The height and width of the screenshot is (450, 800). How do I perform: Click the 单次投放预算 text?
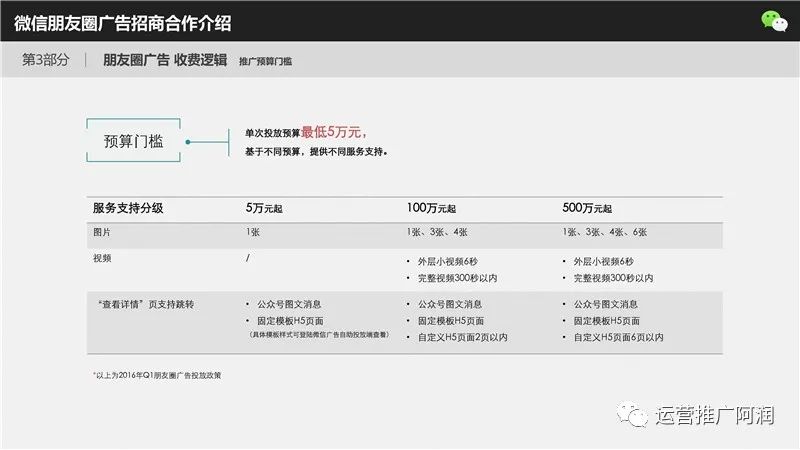(272, 133)
